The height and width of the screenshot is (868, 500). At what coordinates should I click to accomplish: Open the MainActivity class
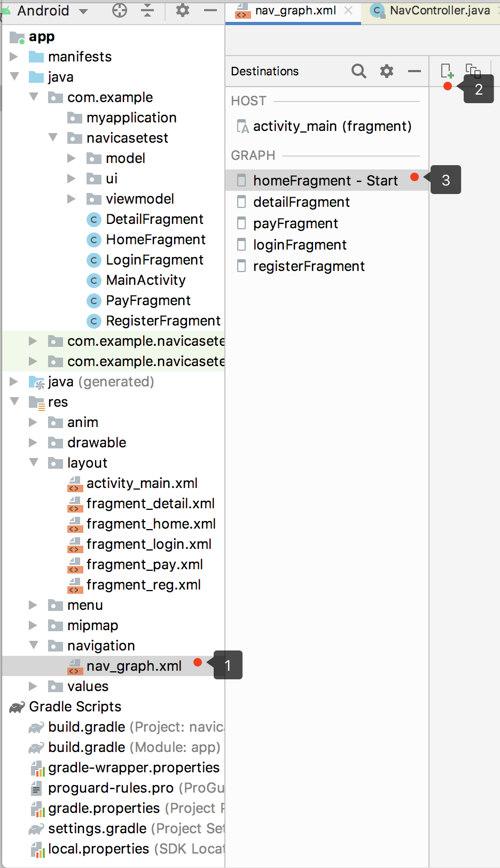coord(145,280)
